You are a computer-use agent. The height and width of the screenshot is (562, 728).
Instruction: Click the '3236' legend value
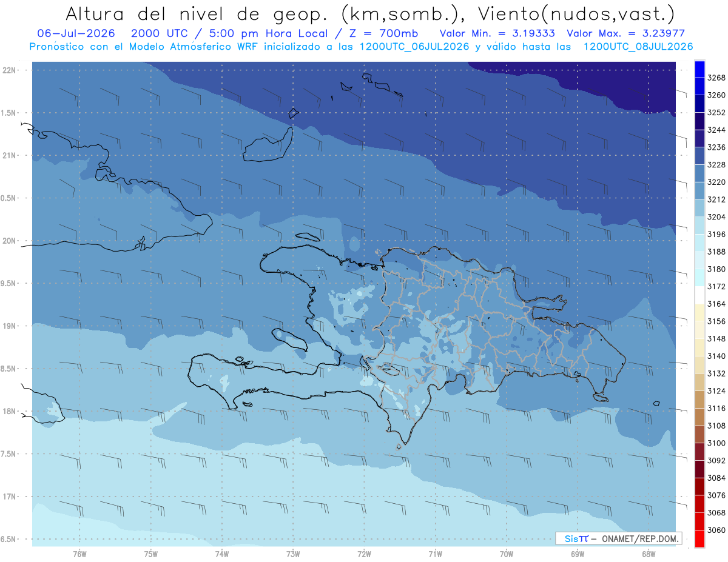coord(716,147)
